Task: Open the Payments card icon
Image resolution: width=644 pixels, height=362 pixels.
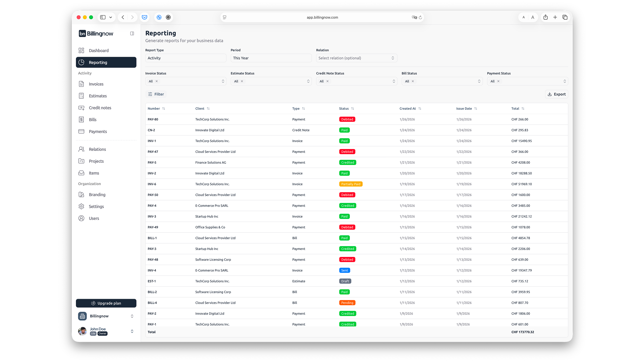Action: (81, 131)
